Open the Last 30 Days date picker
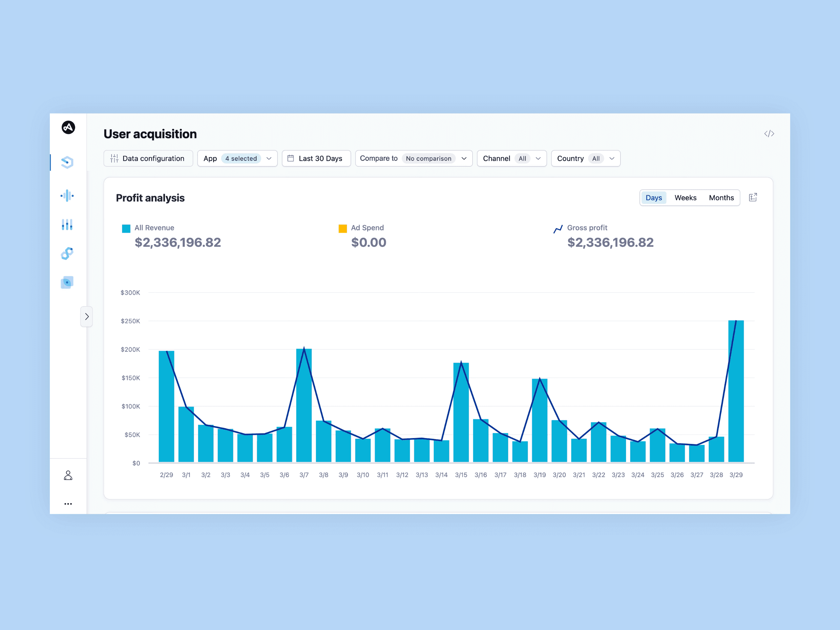The image size is (840, 630). (316, 158)
